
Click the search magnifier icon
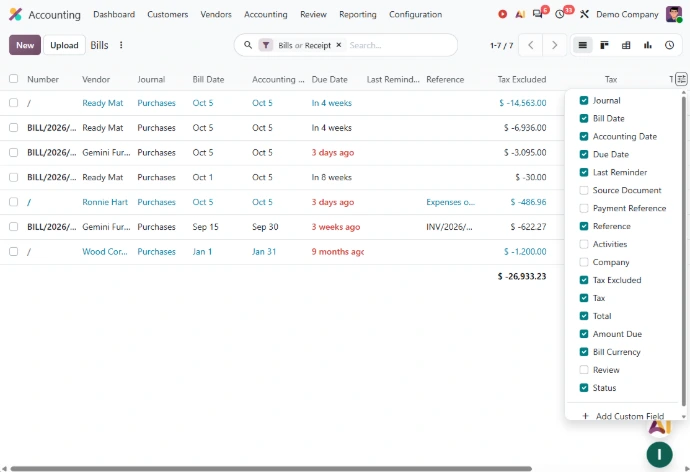[248, 45]
